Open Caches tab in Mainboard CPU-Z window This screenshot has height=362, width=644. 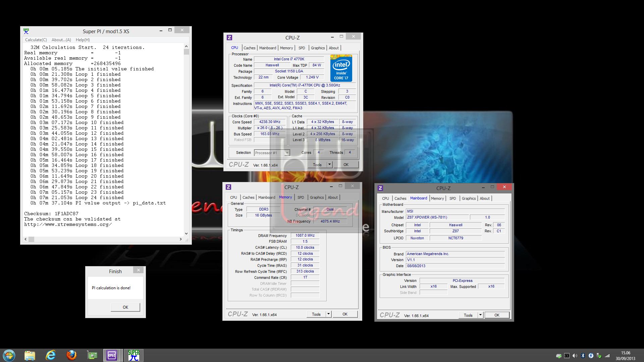[x=400, y=198]
